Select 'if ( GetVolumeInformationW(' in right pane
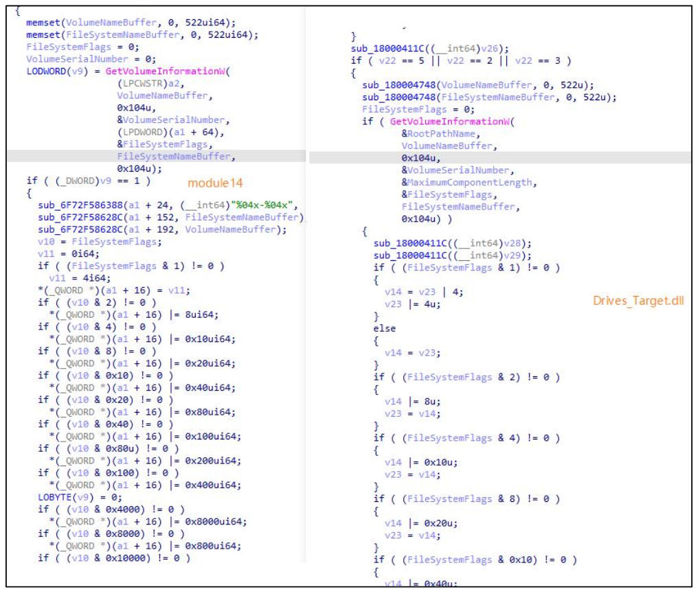Screen dimensions: 700x596 coord(438,122)
